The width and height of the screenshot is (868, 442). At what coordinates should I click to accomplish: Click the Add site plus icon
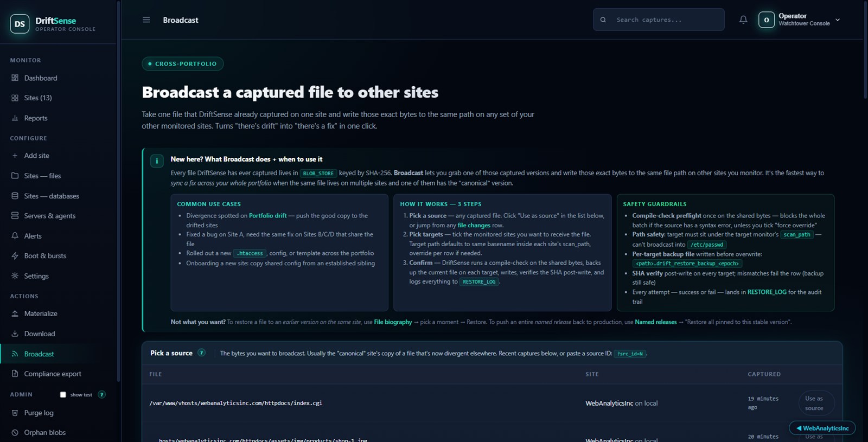pos(15,156)
